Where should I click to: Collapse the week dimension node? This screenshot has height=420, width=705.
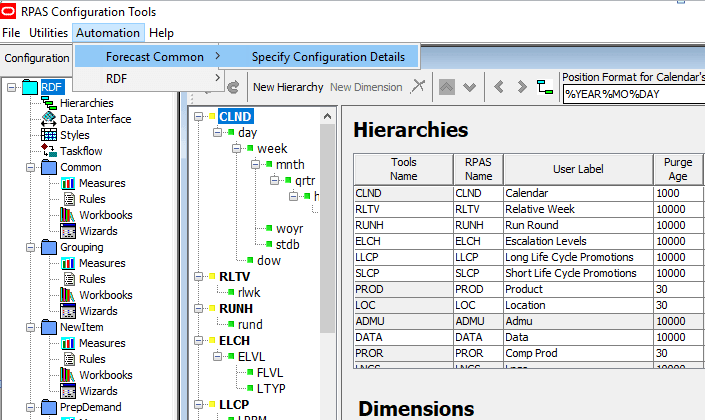pos(237,149)
